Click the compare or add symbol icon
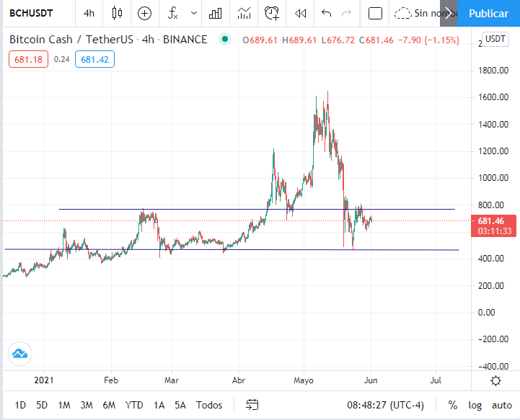This screenshot has width=520, height=420. [x=144, y=13]
